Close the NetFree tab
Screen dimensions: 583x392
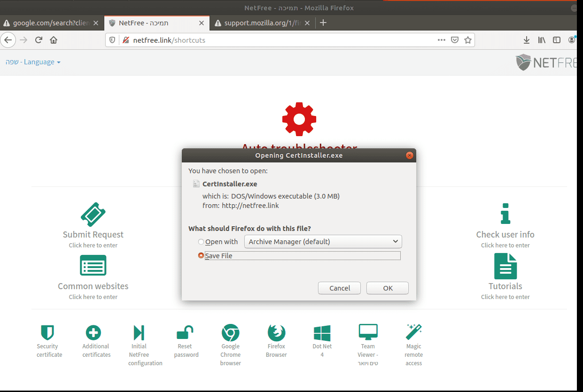[x=202, y=23]
